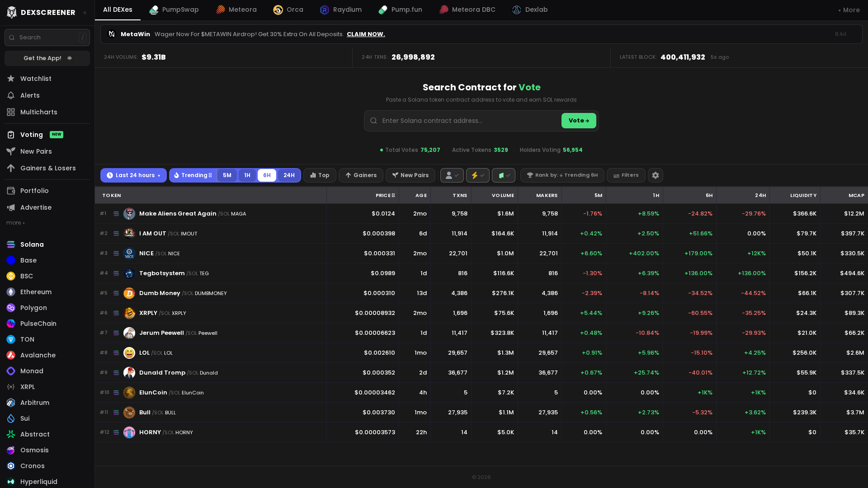Screen dimensions: 868x488
Task: Set trending timeframe to 6H
Action: click(x=267, y=175)
